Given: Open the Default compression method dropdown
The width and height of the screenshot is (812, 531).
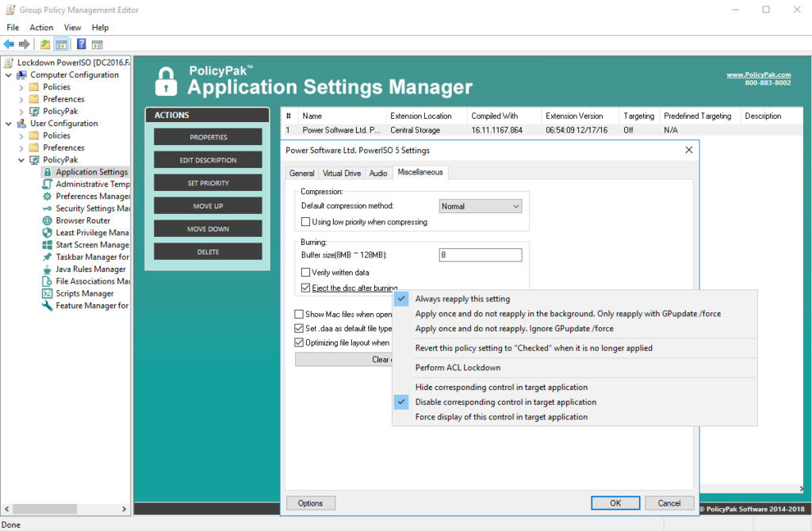Looking at the screenshot, I should (x=481, y=206).
